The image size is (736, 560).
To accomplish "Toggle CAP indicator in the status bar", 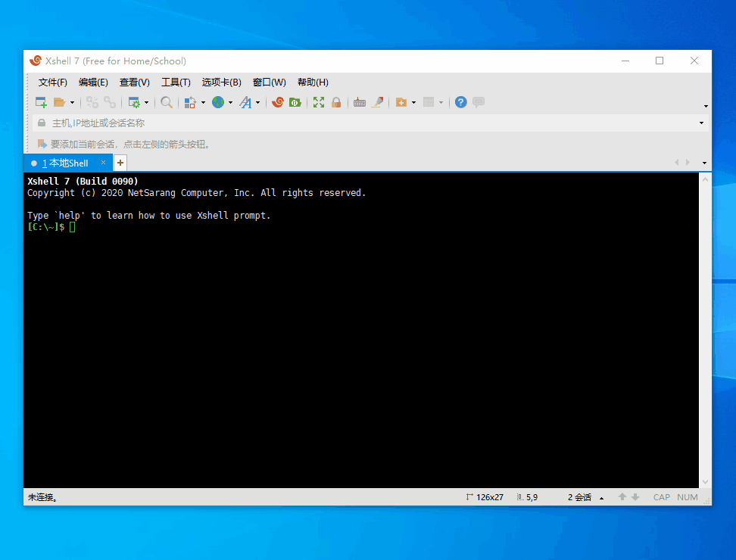I will click(x=661, y=497).
